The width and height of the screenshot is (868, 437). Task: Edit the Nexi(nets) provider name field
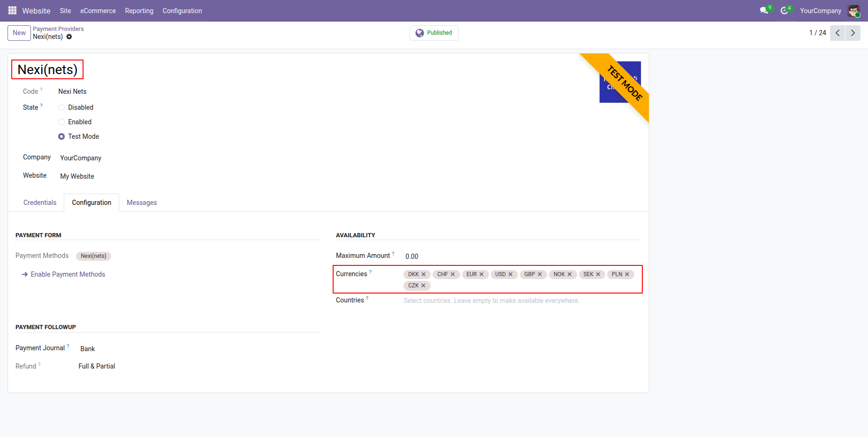tap(47, 69)
